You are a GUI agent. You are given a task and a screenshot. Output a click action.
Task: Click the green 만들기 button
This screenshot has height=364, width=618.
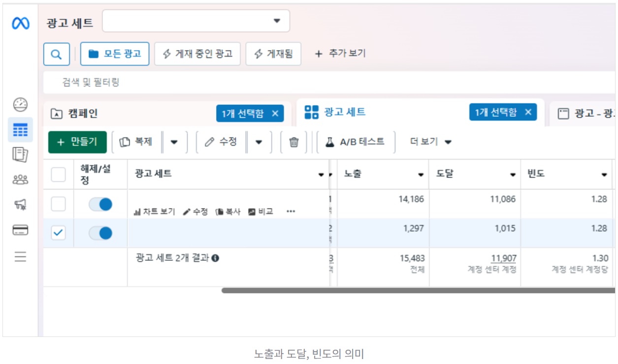click(77, 142)
